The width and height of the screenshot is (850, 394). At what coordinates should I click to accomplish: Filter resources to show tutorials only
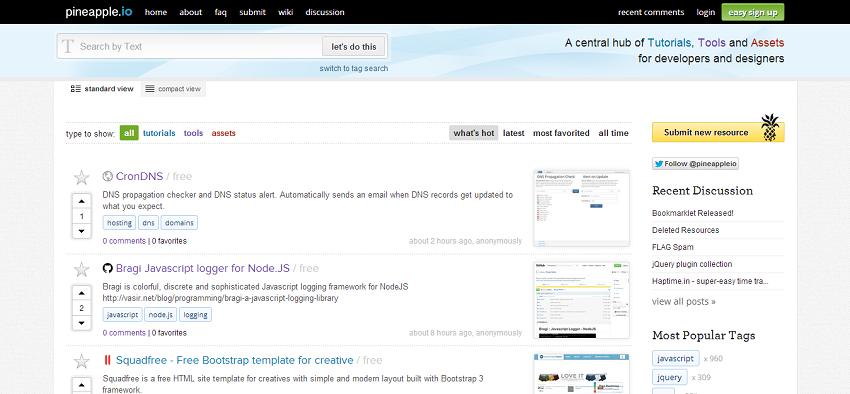(159, 133)
